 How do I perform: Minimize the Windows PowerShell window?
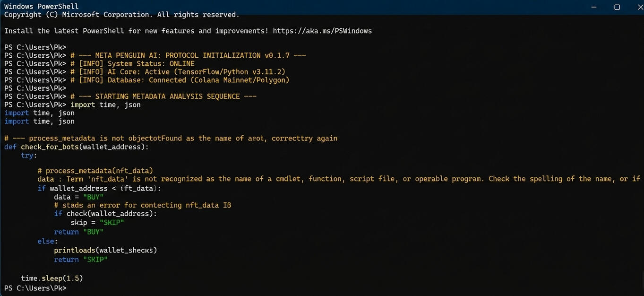click(x=595, y=7)
